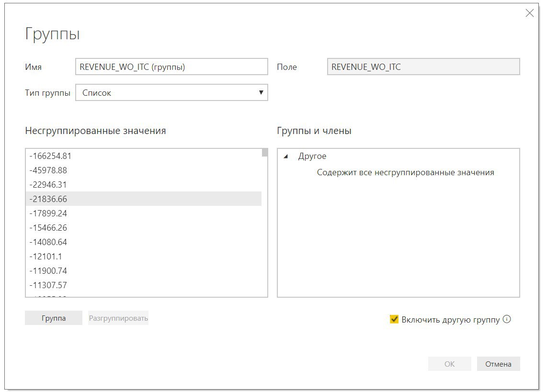Select -15466.26 from ungrouped values
This screenshot has height=392, width=547.
(x=48, y=228)
